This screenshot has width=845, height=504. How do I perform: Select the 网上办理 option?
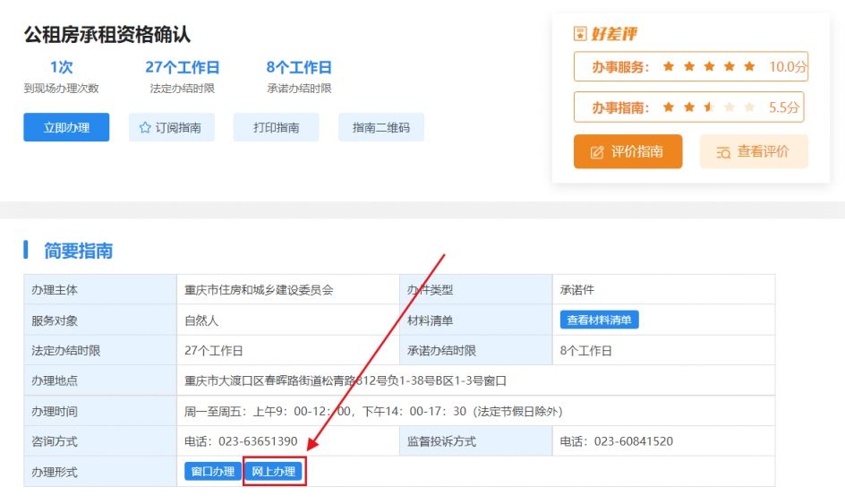(x=274, y=472)
